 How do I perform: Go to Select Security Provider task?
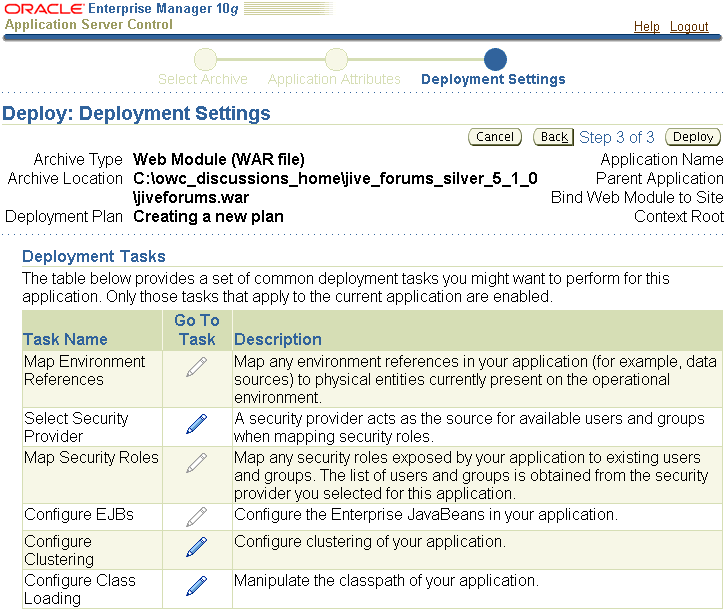tap(197, 424)
